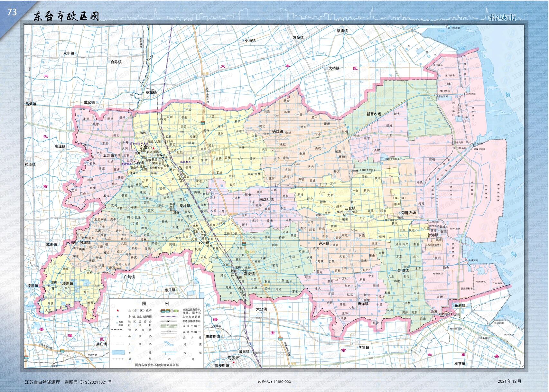
Task: Click the 李堡镇 label
Action: (x=364, y=348)
